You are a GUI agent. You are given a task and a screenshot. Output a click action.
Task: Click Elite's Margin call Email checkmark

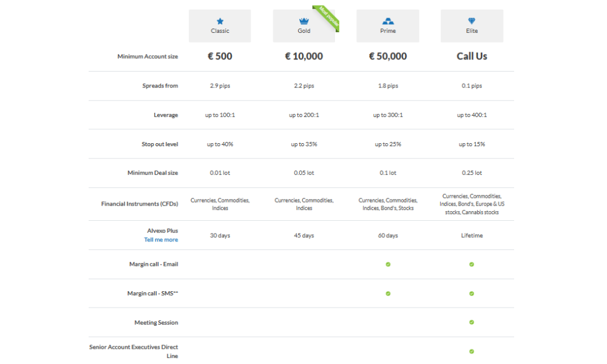(x=472, y=265)
